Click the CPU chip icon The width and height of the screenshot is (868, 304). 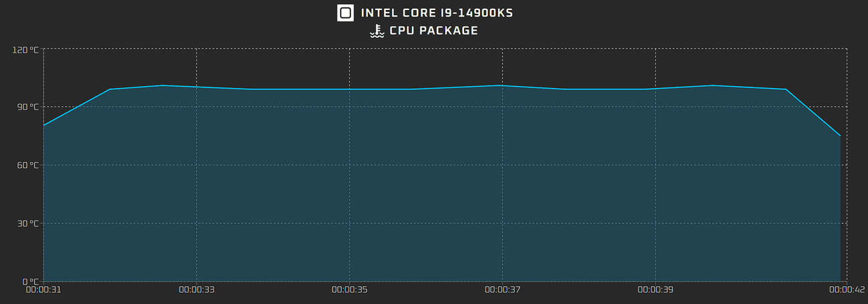pos(345,13)
